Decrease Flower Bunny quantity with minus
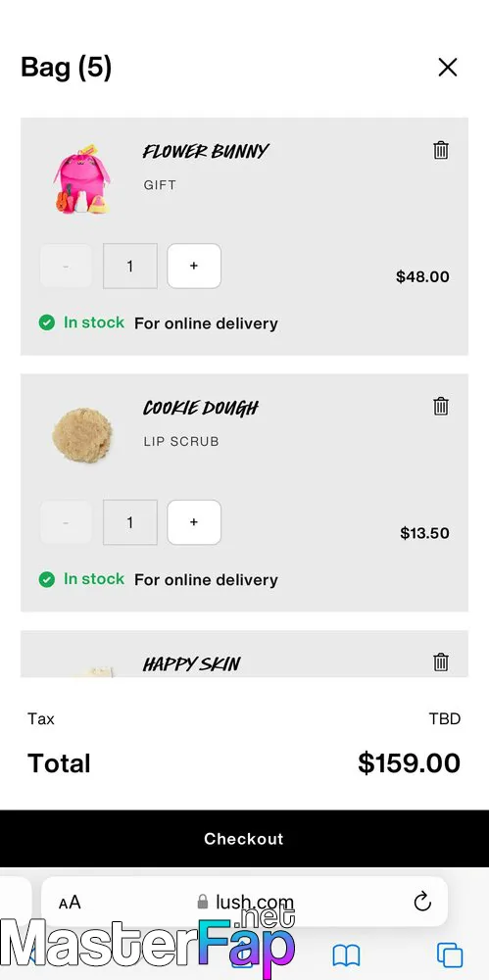The height and width of the screenshot is (980, 489). pos(66,267)
